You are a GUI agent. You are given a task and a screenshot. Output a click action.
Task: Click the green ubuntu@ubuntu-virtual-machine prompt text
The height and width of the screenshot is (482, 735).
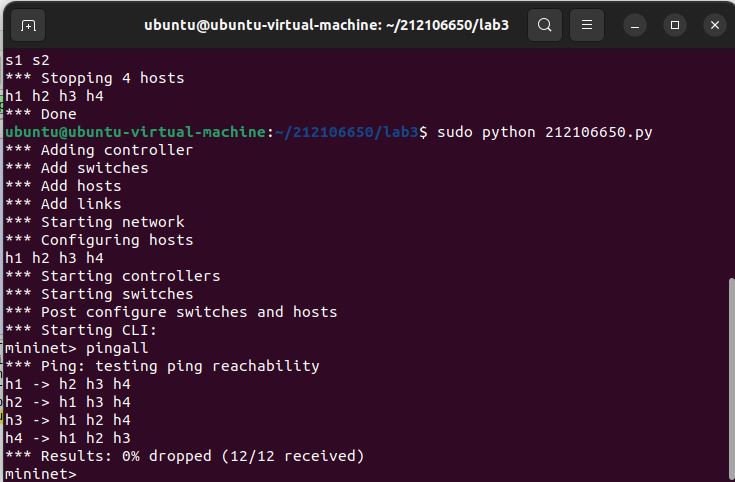[136, 132]
